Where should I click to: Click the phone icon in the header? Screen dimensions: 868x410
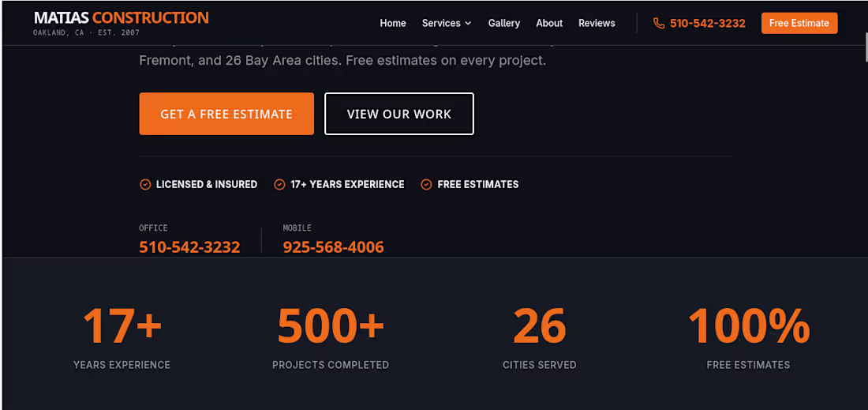tap(659, 24)
